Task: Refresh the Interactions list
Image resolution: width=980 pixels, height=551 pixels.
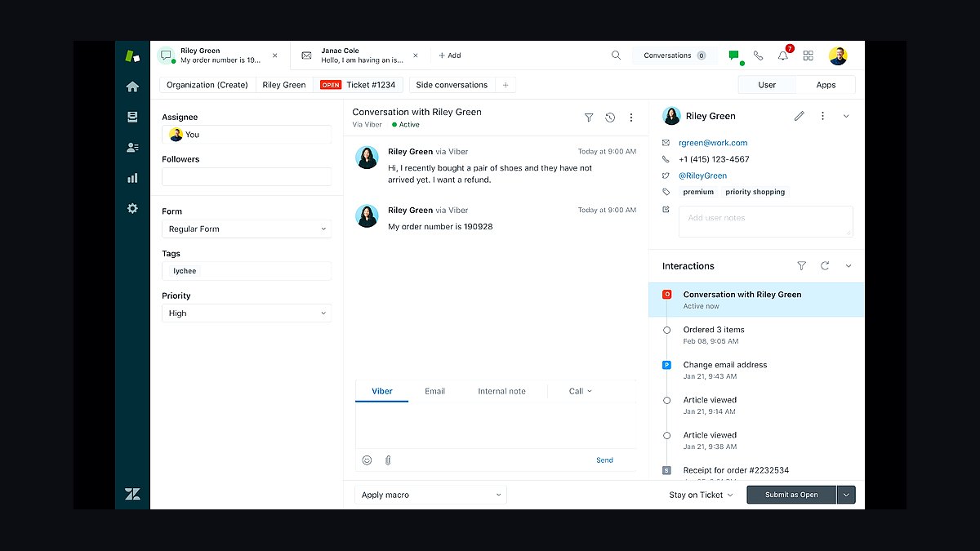Action: 825,266
